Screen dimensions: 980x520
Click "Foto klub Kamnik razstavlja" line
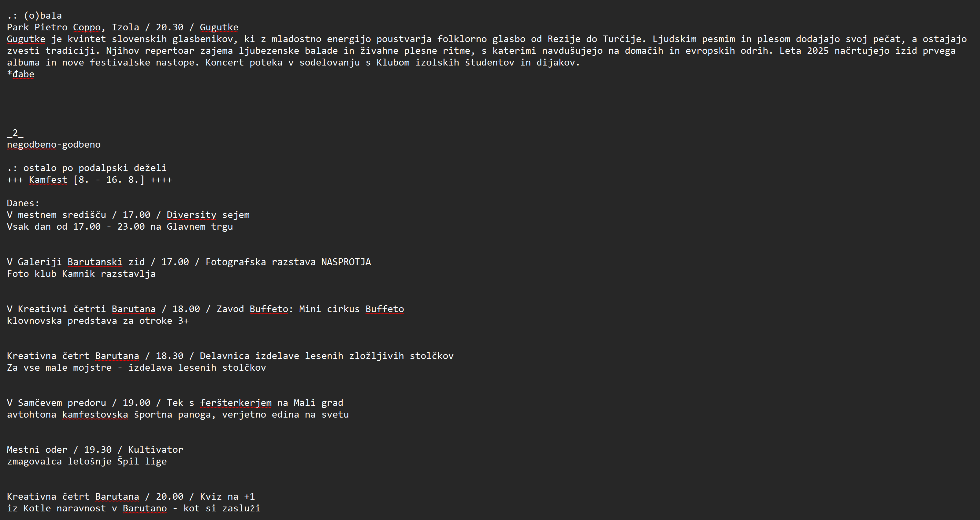(x=81, y=274)
